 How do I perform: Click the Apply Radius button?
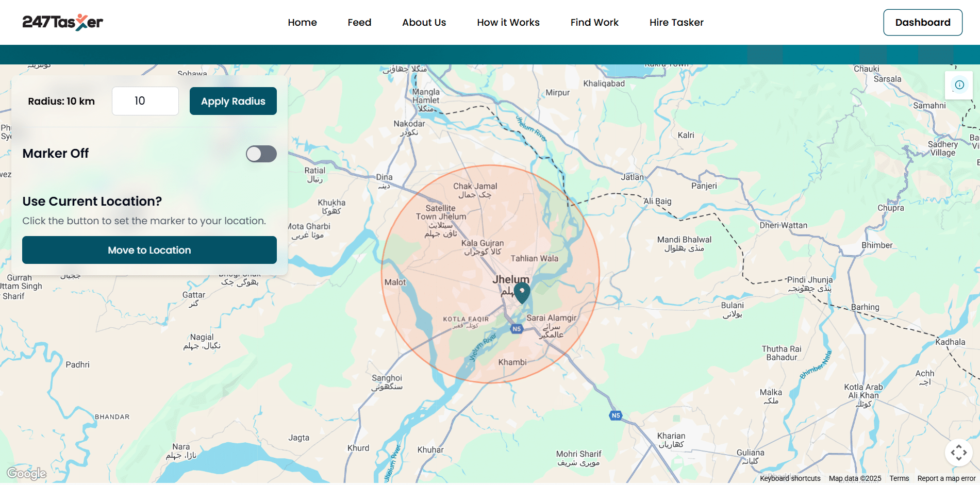coord(233,101)
